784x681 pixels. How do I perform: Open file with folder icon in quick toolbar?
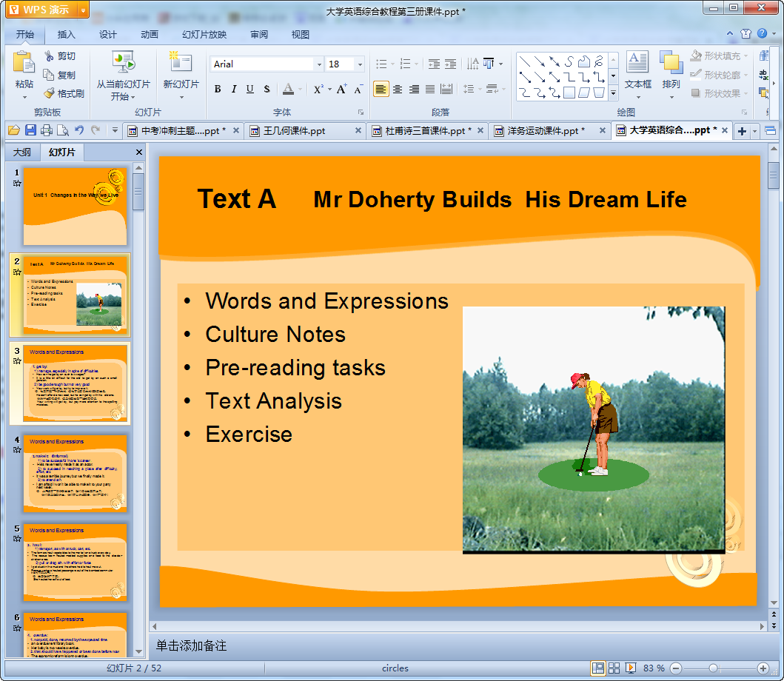(x=14, y=130)
